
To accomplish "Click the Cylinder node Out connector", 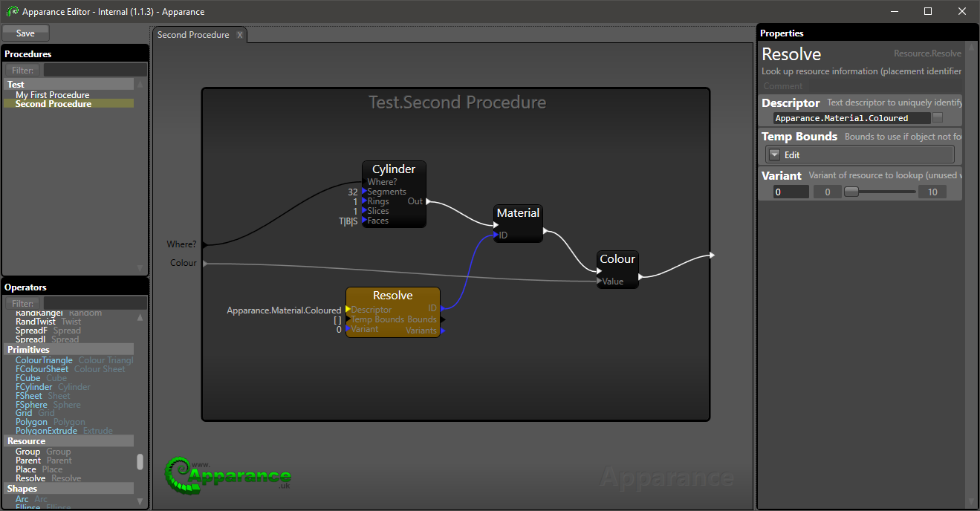I will (x=428, y=201).
